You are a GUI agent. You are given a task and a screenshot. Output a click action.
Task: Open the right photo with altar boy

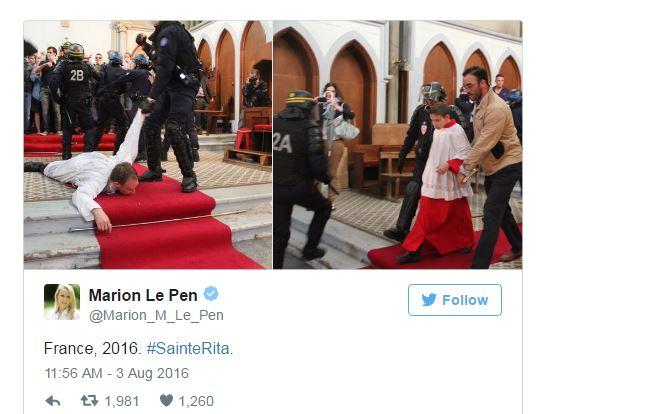pos(397,145)
